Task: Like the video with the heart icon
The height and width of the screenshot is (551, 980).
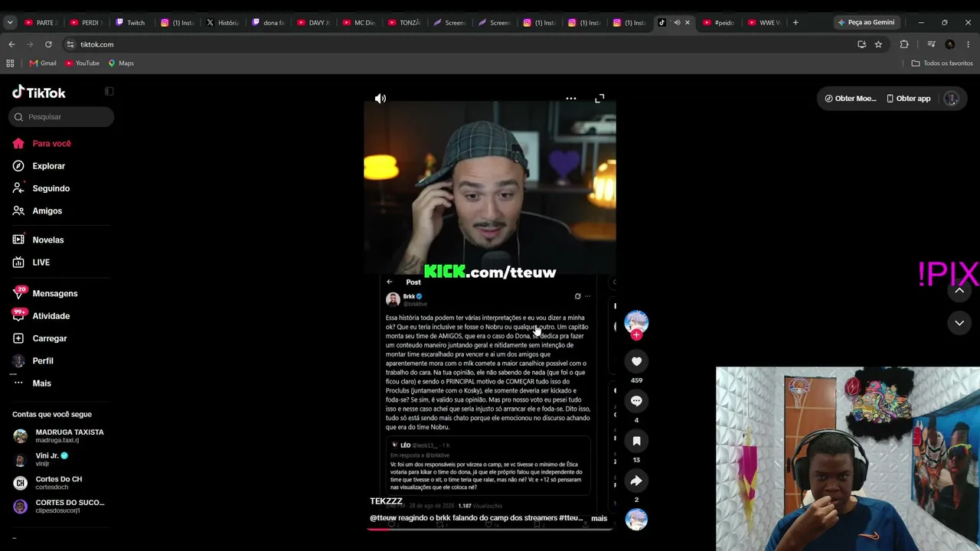Action: pyautogui.click(x=636, y=361)
